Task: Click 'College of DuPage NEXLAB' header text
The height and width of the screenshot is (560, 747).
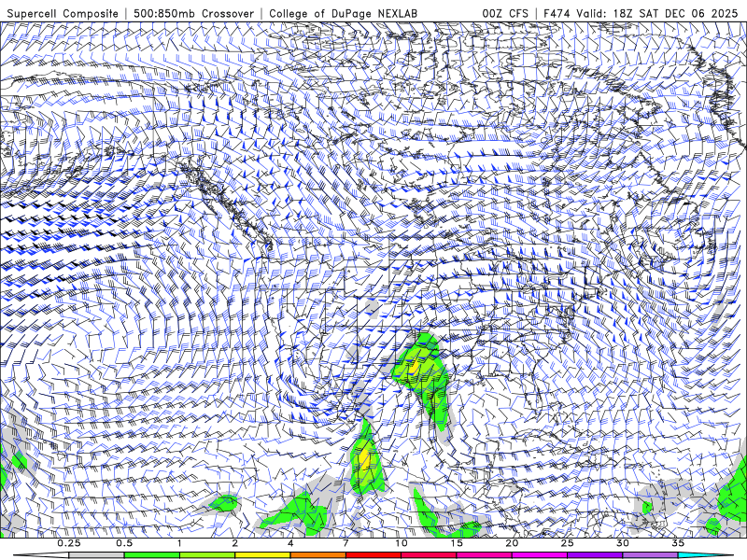Action: [343, 13]
